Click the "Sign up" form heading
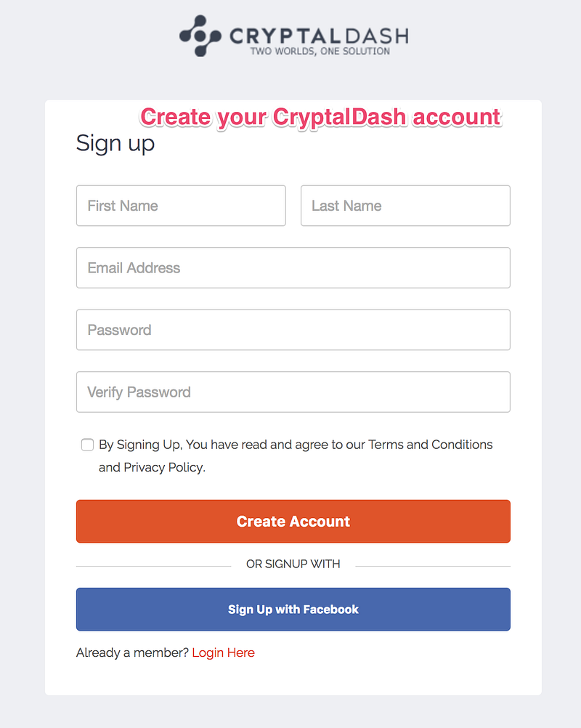 pyautogui.click(x=115, y=143)
